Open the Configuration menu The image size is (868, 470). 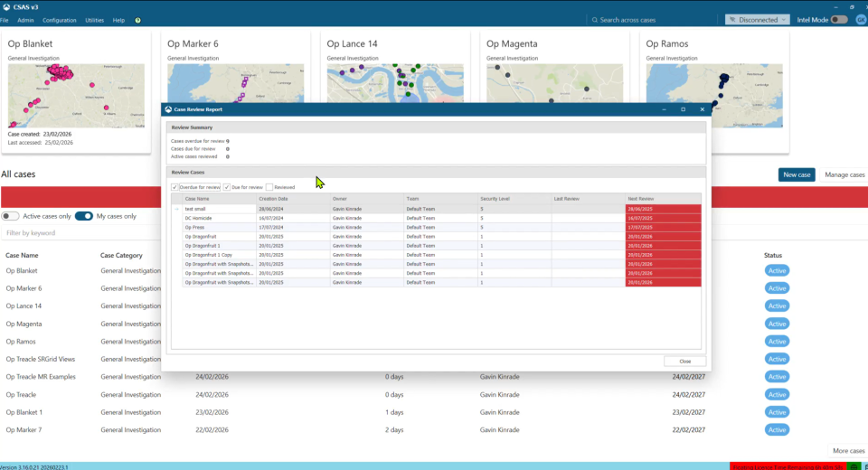pyautogui.click(x=60, y=20)
